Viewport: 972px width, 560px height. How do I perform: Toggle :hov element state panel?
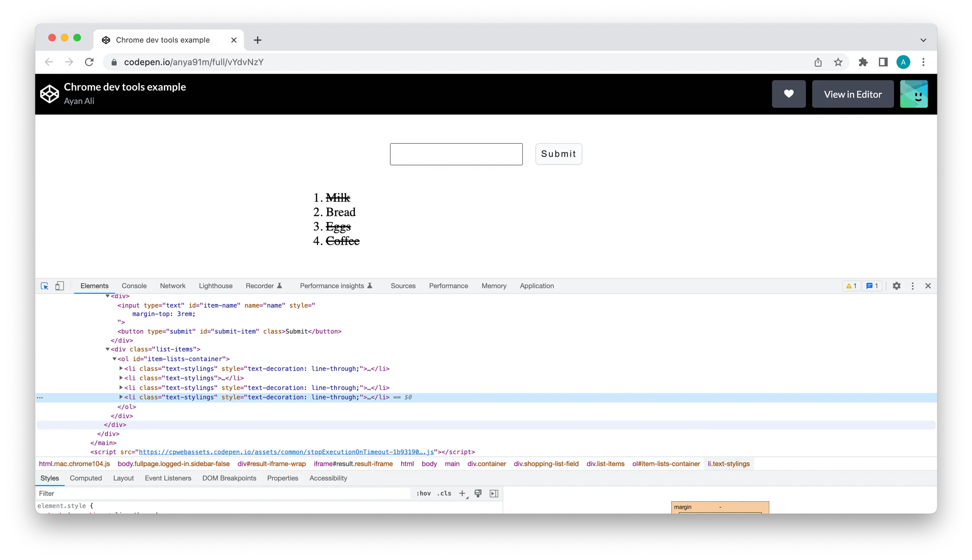tap(423, 494)
